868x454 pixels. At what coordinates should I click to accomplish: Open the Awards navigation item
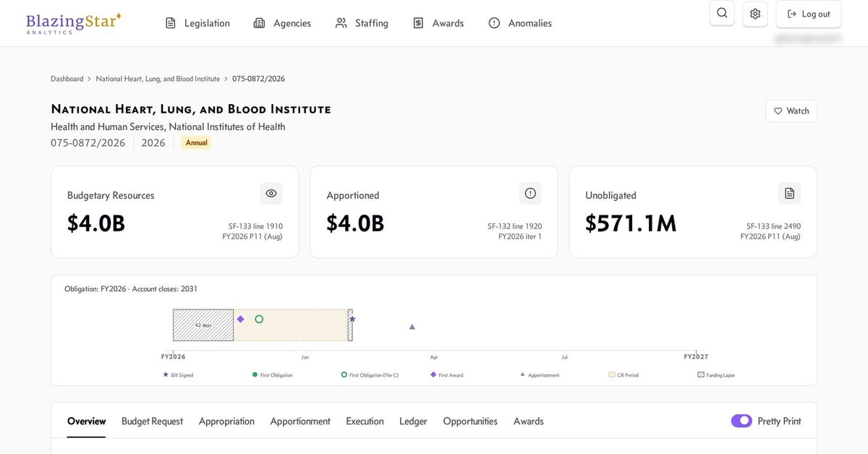[x=438, y=23]
